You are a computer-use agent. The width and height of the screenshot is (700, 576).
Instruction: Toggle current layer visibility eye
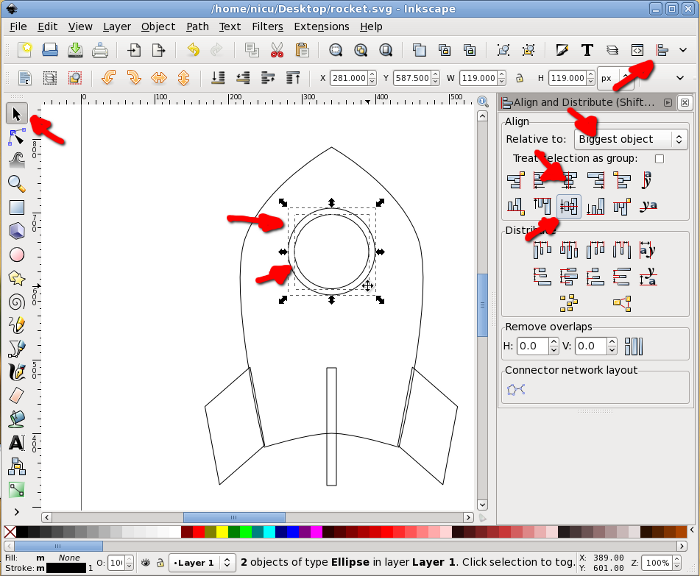click(x=146, y=563)
